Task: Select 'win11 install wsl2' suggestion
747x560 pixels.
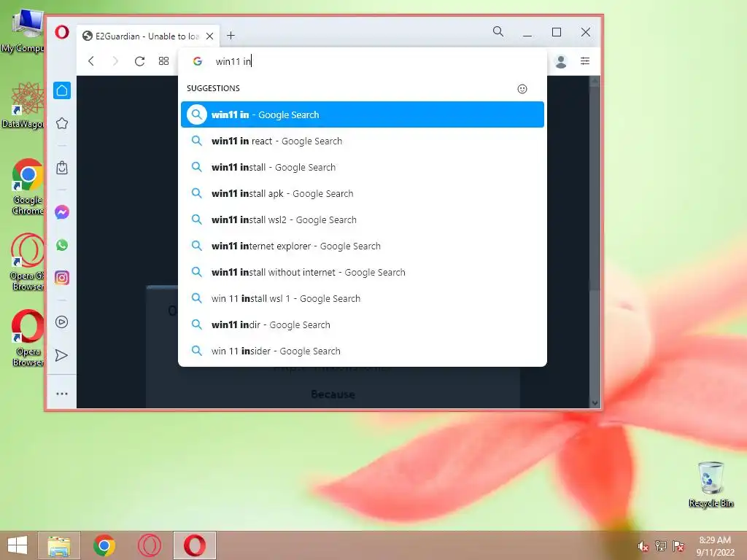Action: tap(362, 219)
